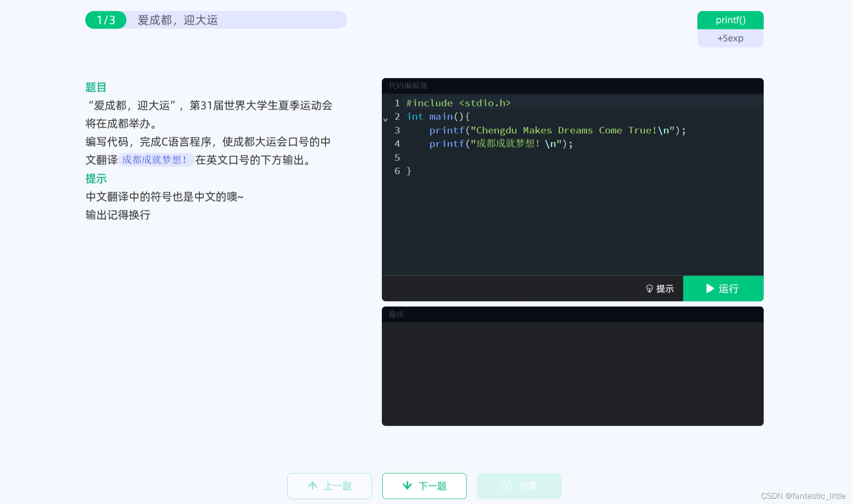Click the play triangle on Run button
The height and width of the screenshot is (504, 852).
(710, 289)
